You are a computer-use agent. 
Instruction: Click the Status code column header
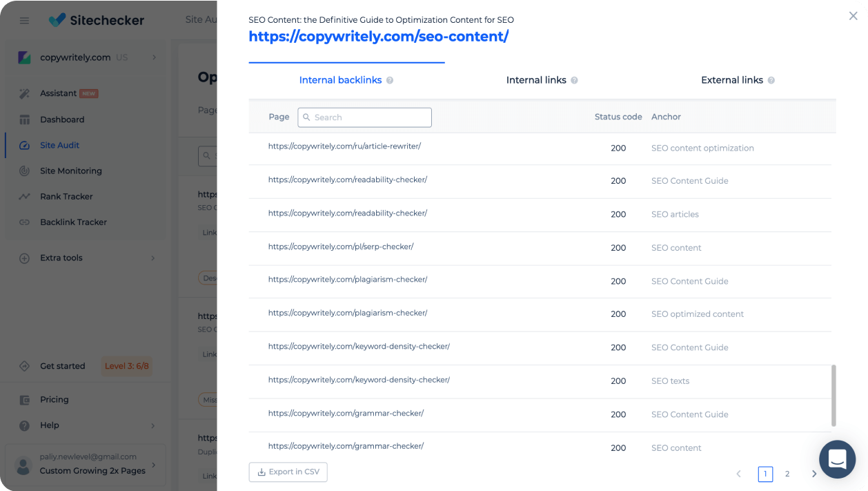pyautogui.click(x=618, y=117)
